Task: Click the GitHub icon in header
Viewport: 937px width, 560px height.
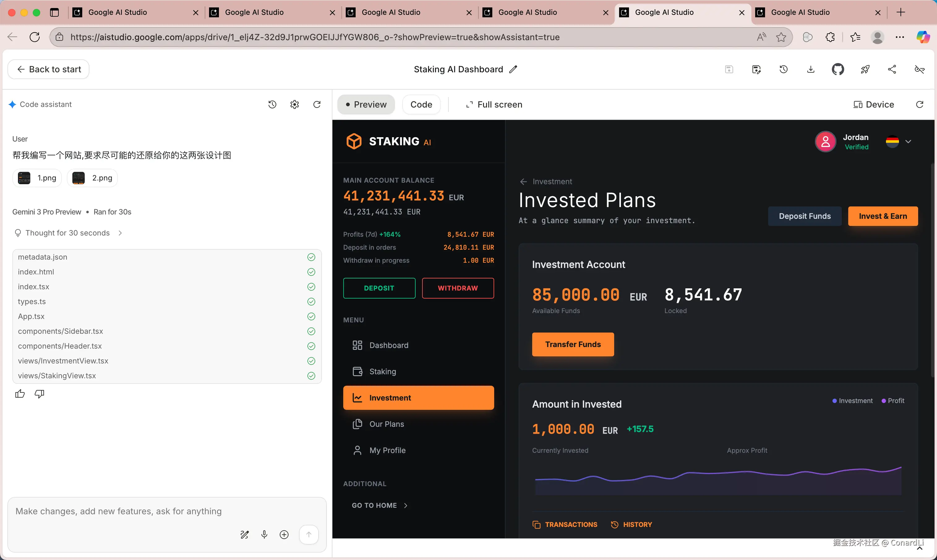Action: click(x=838, y=70)
